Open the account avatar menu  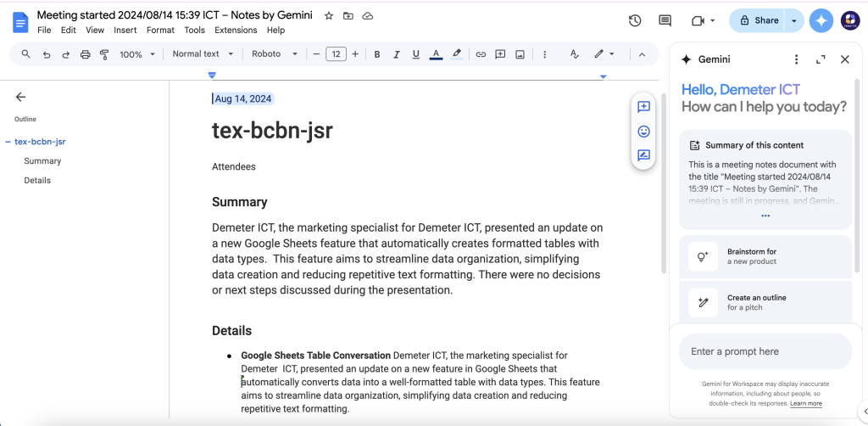(850, 20)
